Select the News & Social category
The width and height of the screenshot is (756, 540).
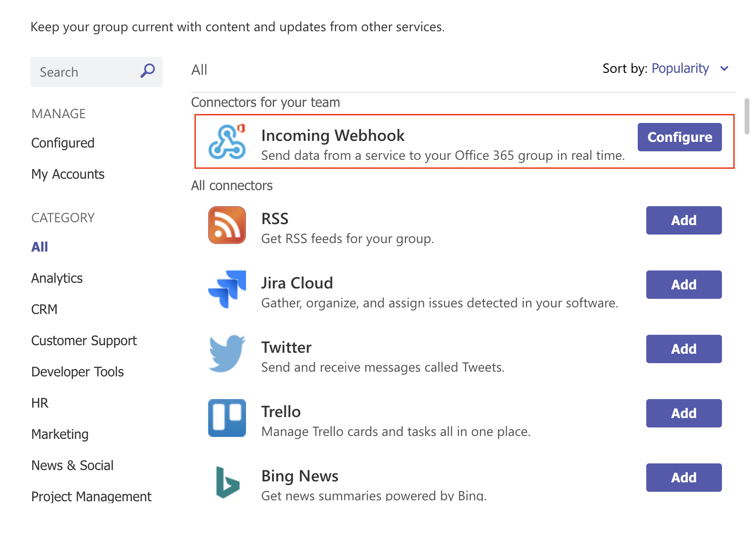coord(72,465)
